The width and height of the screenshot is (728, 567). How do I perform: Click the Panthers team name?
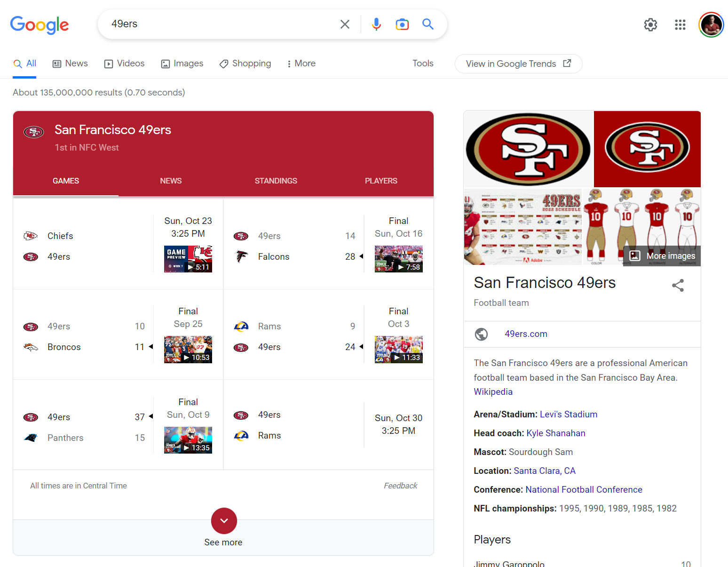(65, 438)
